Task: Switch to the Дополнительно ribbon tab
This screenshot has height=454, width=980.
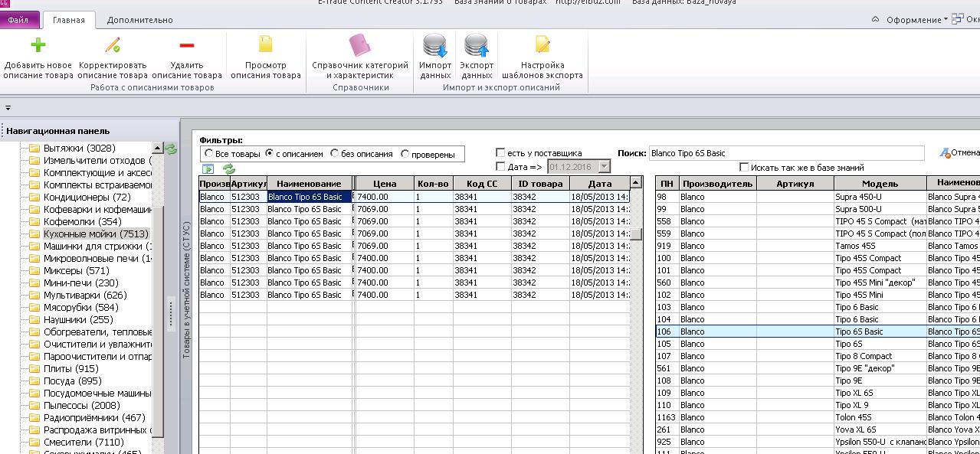Action: [x=139, y=20]
